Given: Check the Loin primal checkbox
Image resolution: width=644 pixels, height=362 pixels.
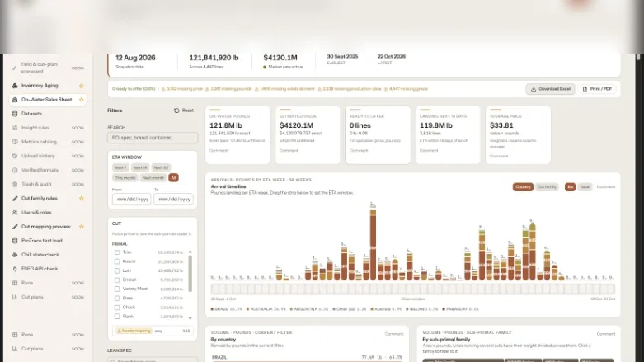Looking at the screenshot, I should (117, 270).
